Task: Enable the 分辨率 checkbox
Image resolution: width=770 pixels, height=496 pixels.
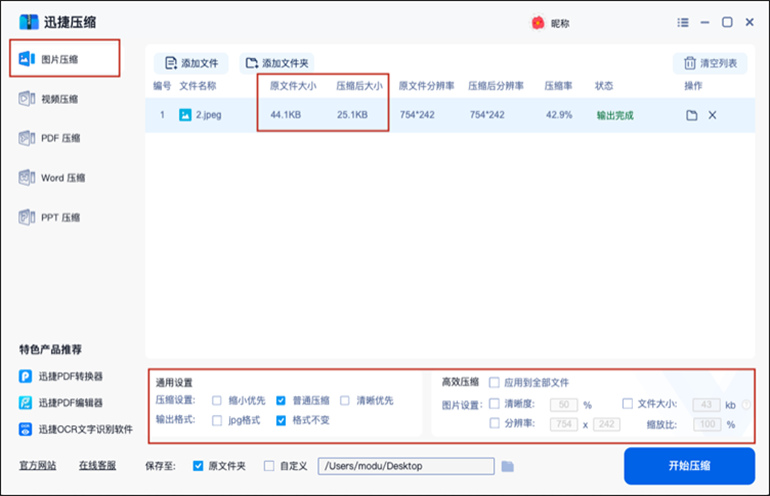Action: click(x=494, y=423)
